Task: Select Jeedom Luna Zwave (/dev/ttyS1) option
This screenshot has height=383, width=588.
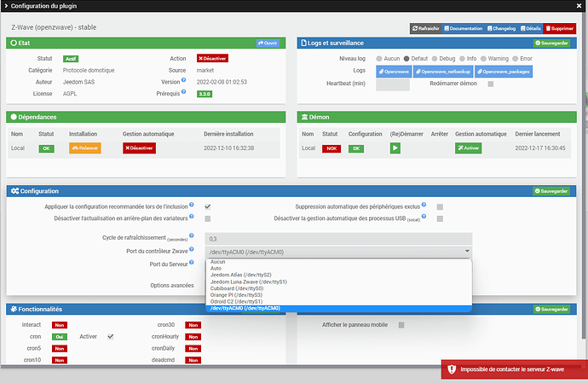Action: click(x=338, y=281)
